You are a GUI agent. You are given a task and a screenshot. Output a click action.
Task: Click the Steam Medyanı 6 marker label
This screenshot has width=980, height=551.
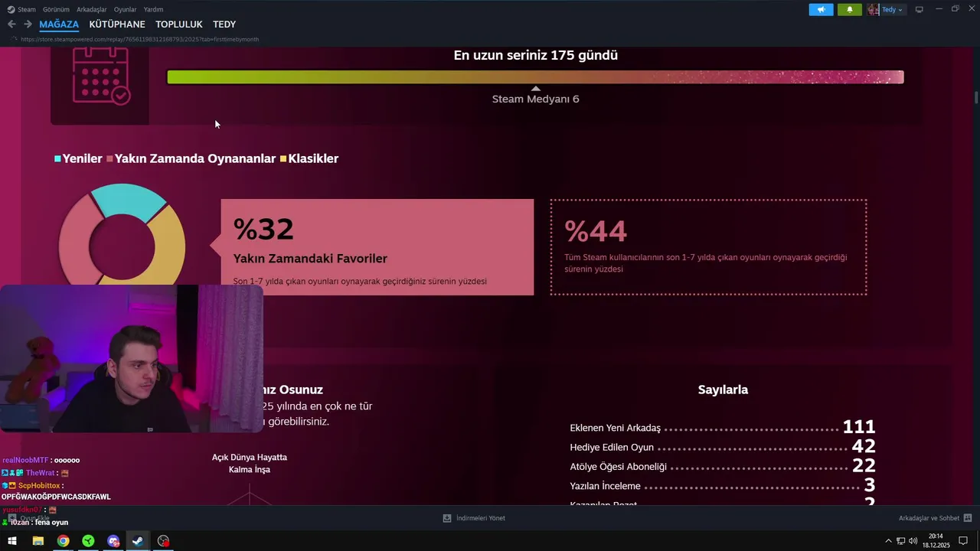[535, 99]
